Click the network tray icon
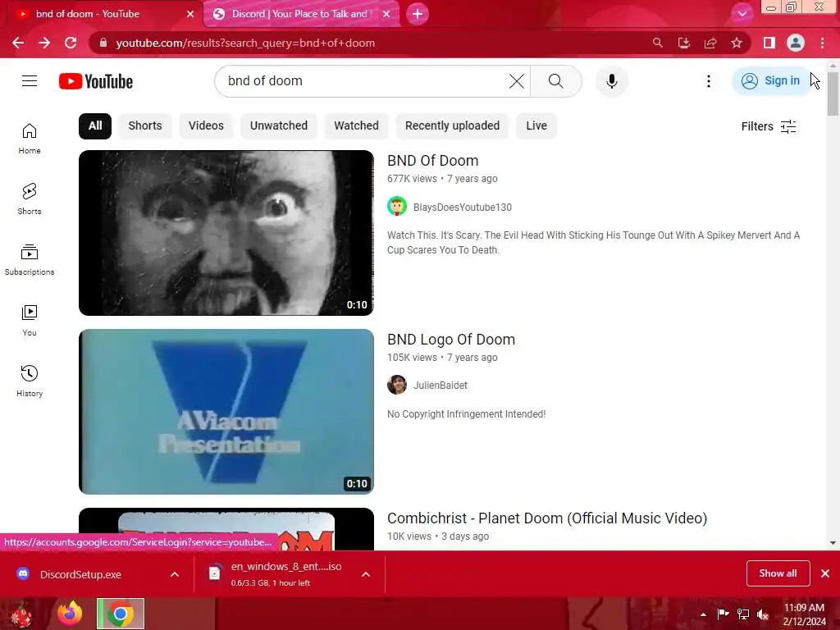Screen dimensions: 840x630 743,614
